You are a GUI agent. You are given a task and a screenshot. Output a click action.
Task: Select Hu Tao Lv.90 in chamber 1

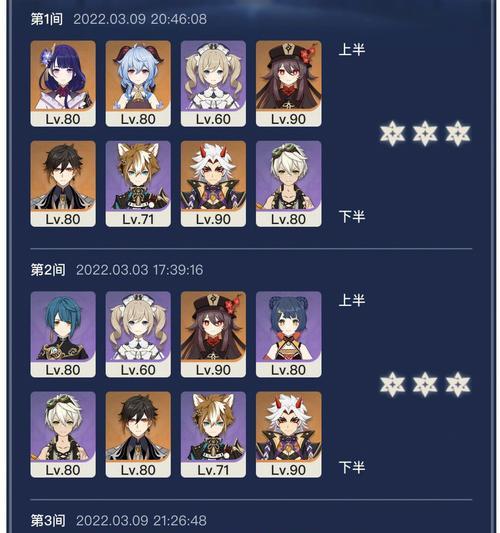click(288, 84)
